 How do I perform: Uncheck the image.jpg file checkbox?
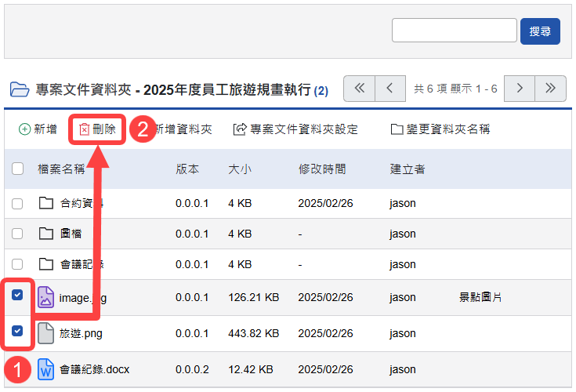(18, 296)
